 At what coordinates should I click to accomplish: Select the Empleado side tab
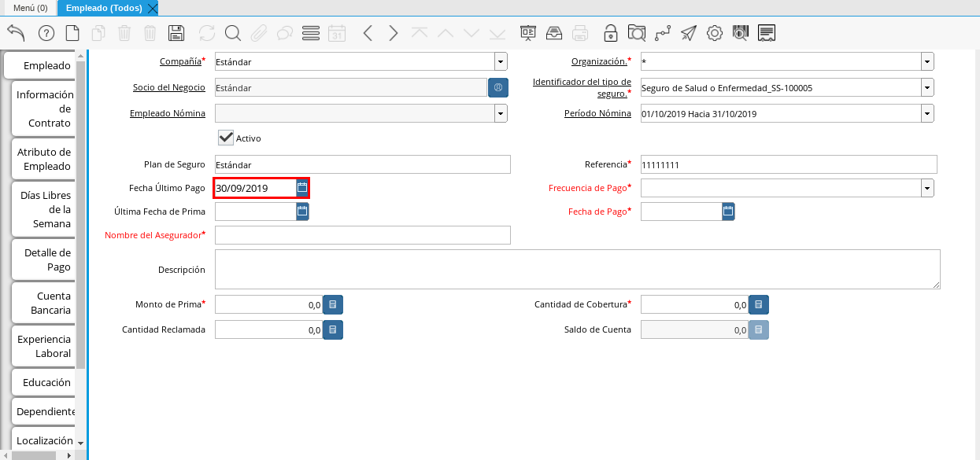click(x=39, y=65)
